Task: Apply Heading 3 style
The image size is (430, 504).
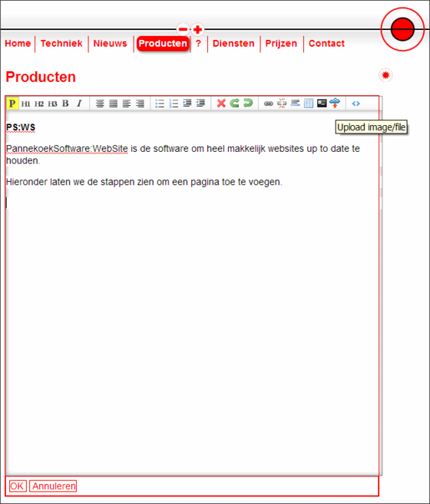Action: pos(52,104)
